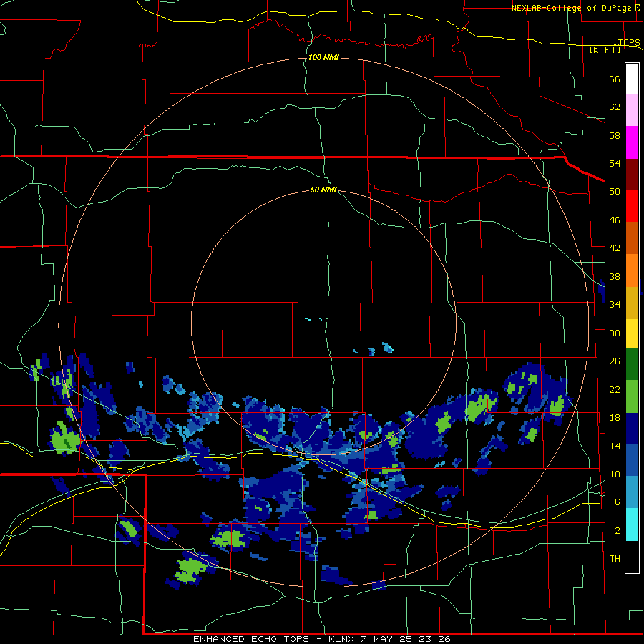Viewport: 644px width, 644px height.
Task: Select the "10" legend value
Action: 615,474
